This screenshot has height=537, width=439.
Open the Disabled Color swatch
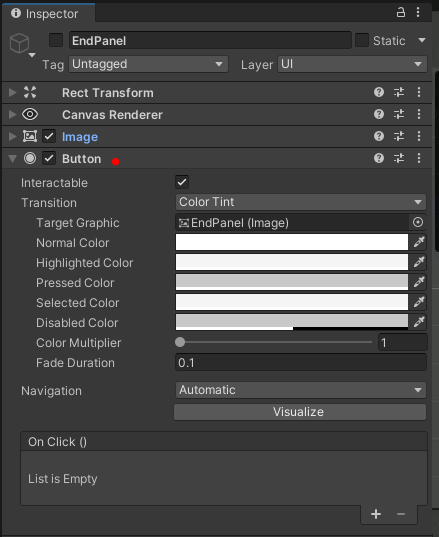292,322
